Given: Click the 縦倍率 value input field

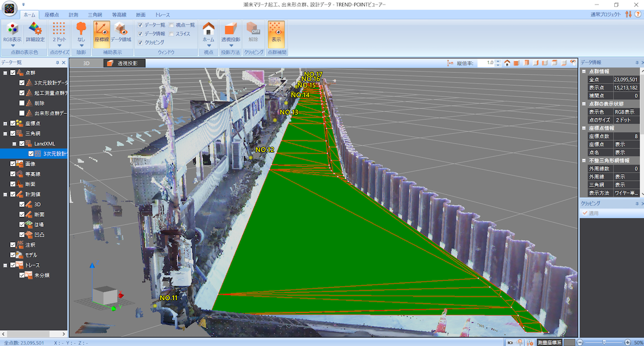Looking at the screenshot, I should point(485,63).
